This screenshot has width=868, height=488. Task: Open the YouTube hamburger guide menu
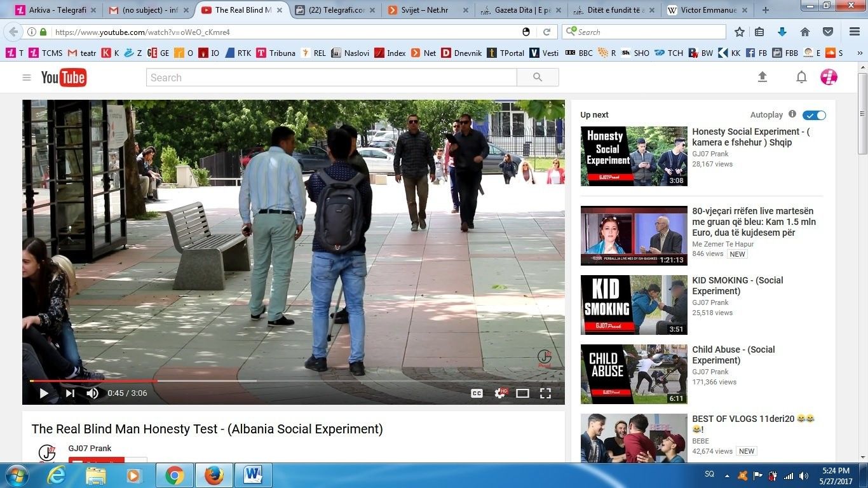[27, 78]
